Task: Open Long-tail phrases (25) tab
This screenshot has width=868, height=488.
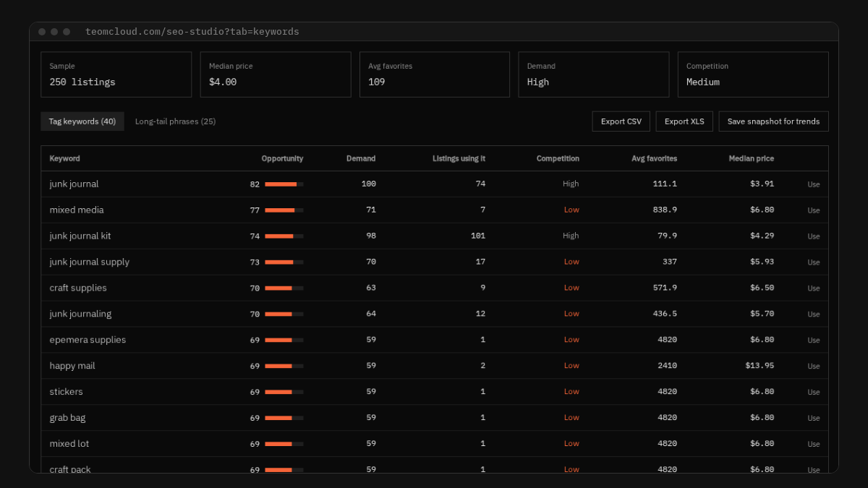Action: [x=175, y=121]
